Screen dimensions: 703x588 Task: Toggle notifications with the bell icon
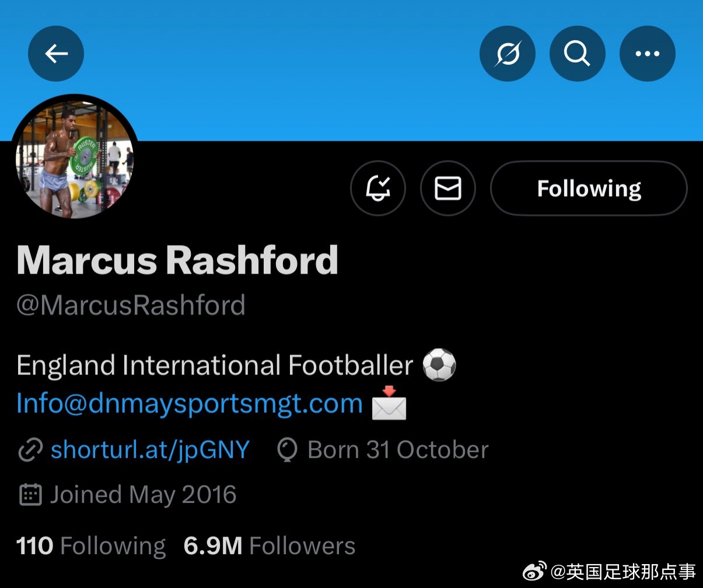[x=378, y=188]
